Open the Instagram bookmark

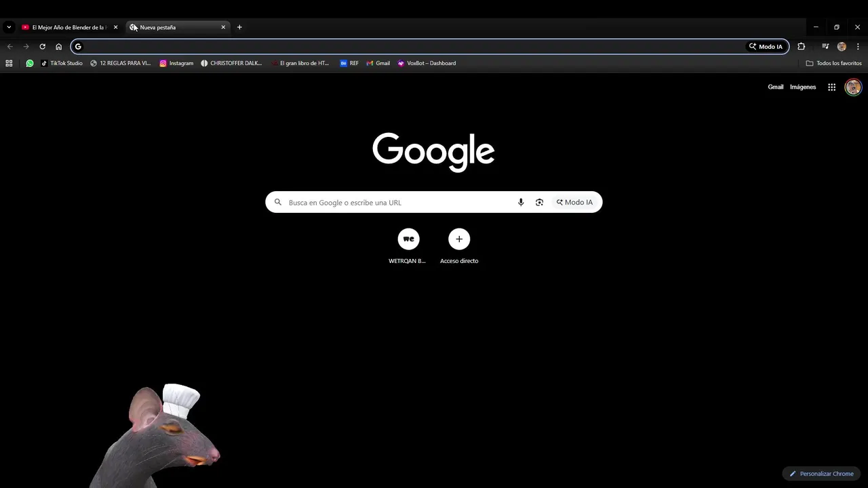coord(176,63)
